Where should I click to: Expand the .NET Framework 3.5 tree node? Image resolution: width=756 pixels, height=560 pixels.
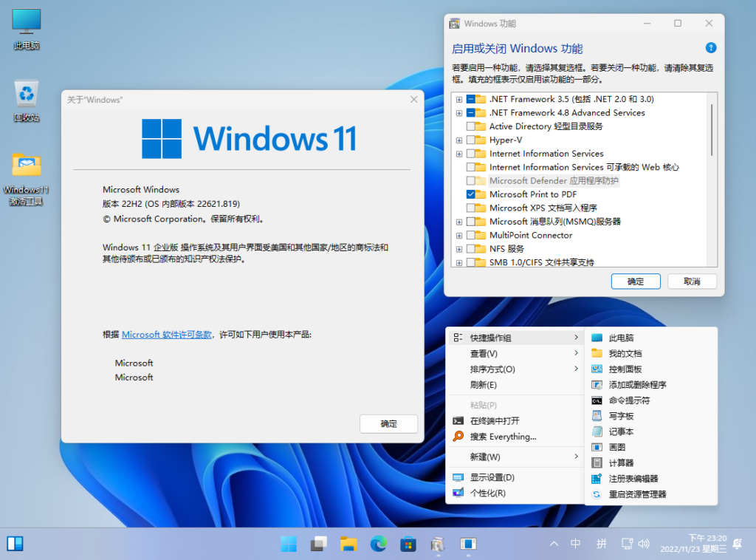tap(459, 99)
